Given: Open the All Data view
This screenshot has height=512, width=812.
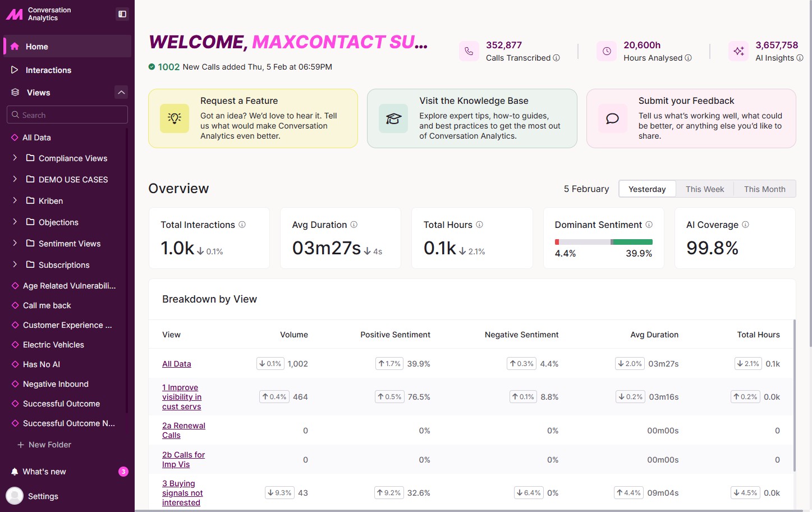Looking at the screenshot, I should pyautogui.click(x=36, y=138).
